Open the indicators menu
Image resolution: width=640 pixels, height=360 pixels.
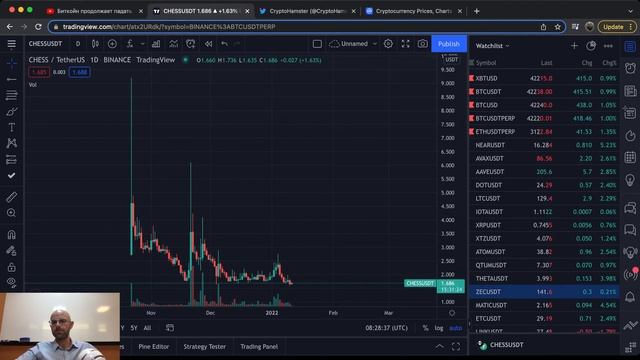pyautogui.click(x=130, y=44)
